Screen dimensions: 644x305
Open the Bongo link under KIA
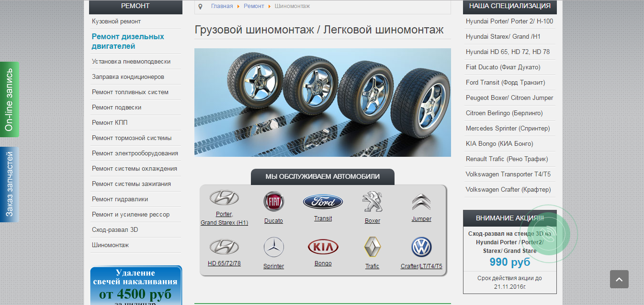pyautogui.click(x=323, y=263)
